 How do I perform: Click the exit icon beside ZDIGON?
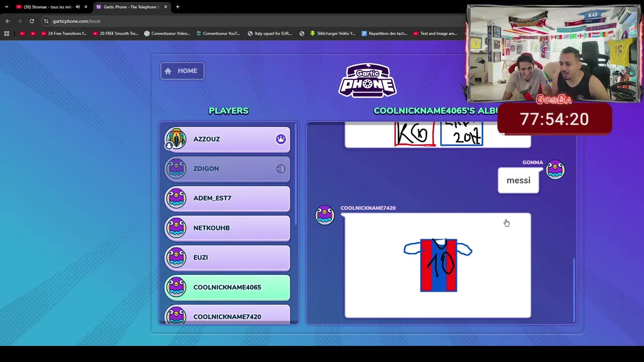281,169
